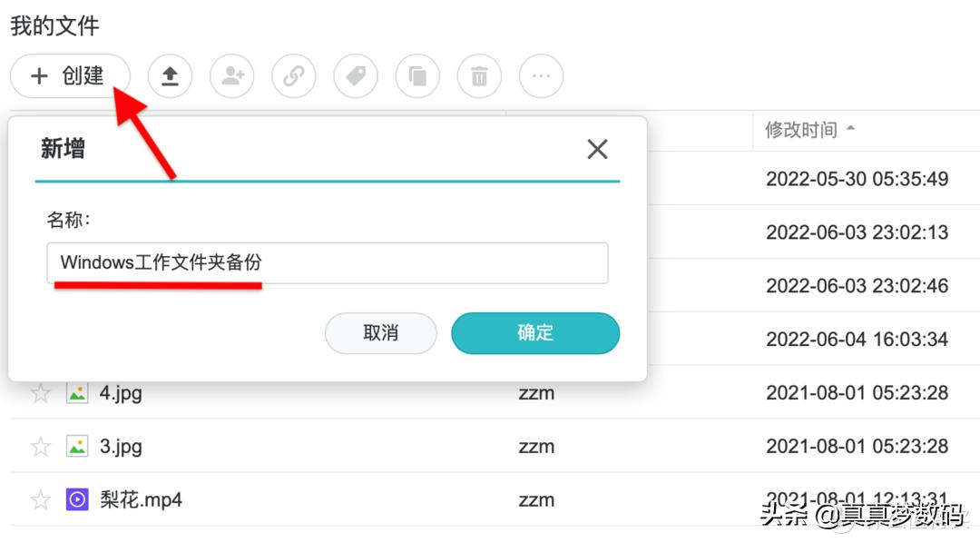The image size is (980, 543).
Task: Click the delete trash icon
Action: (478, 76)
